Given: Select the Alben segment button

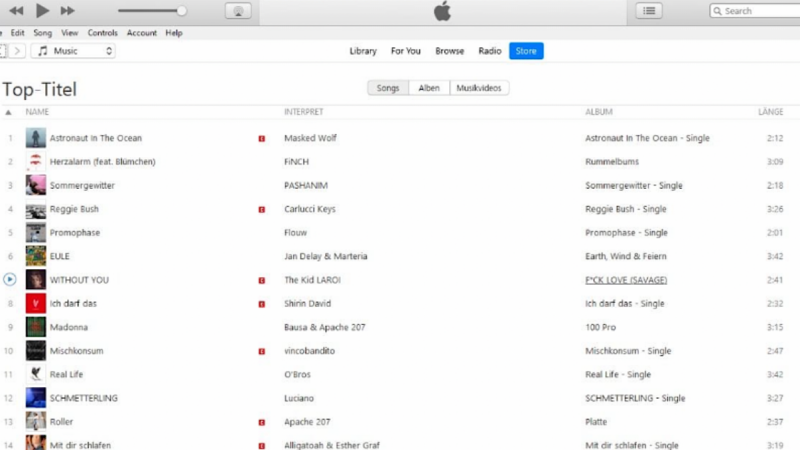Looking at the screenshot, I should [429, 88].
